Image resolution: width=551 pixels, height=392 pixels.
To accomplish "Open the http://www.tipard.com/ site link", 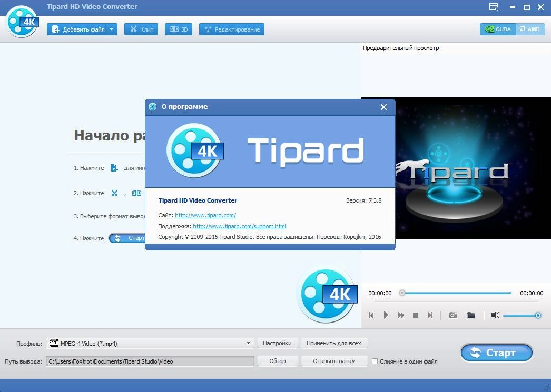I will click(205, 215).
